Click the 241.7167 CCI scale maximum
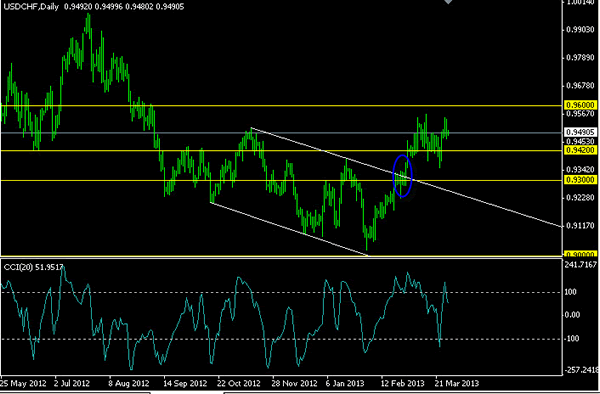This screenshot has width=600, height=394. click(x=580, y=265)
